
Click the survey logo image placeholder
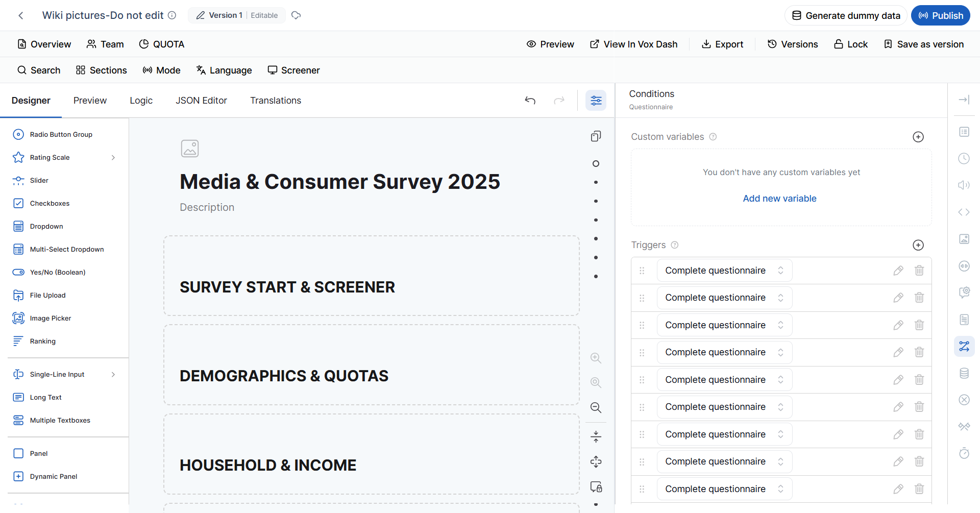(x=190, y=149)
